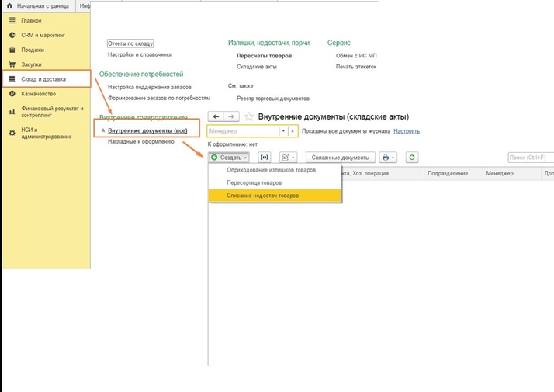The height and width of the screenshot is (392, 554).
Task: Click the back arrow navigation button
Action: coord(215,116)
